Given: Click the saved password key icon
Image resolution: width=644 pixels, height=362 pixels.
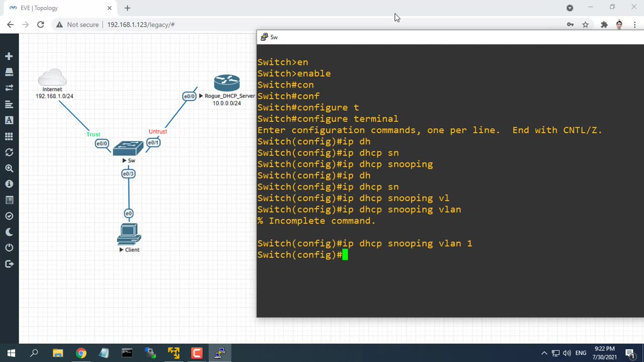Looking at the screenshot, I should click(x=570, y=25).
